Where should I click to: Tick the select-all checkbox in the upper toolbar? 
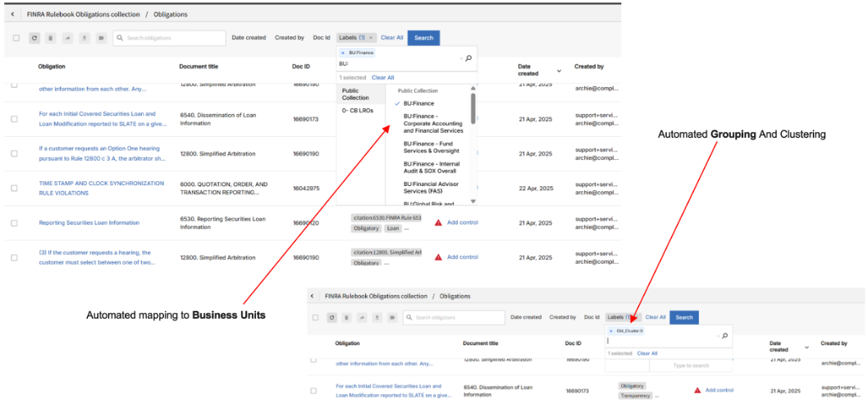point(16,39)
